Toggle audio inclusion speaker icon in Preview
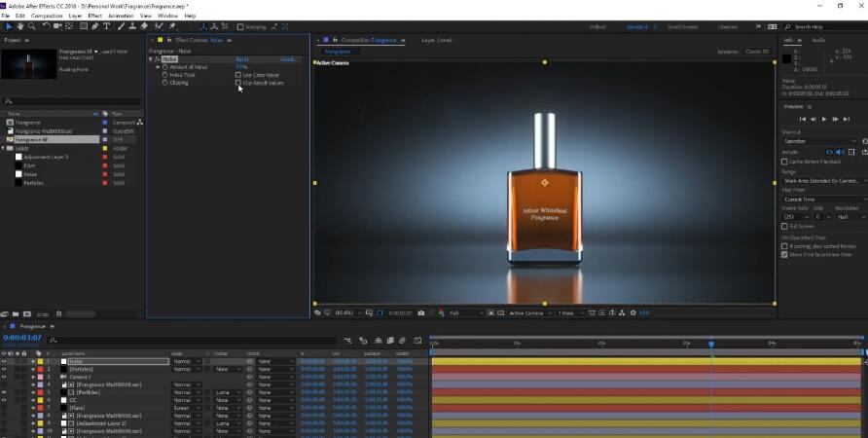Viewport: 868px width, 438px height. point(840,152)
